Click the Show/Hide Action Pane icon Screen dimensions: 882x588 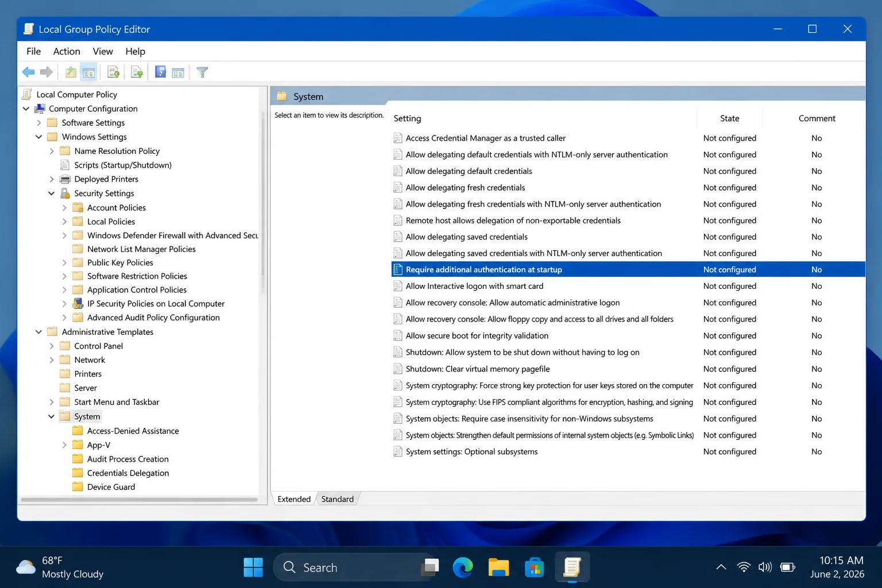click(178, 72)
